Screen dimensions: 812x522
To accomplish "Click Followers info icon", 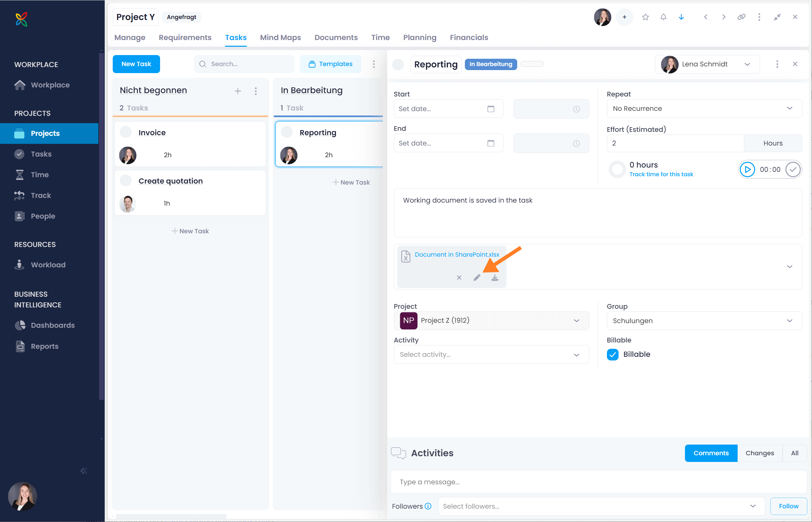I will pyautogui.click(x=429, y=506).
